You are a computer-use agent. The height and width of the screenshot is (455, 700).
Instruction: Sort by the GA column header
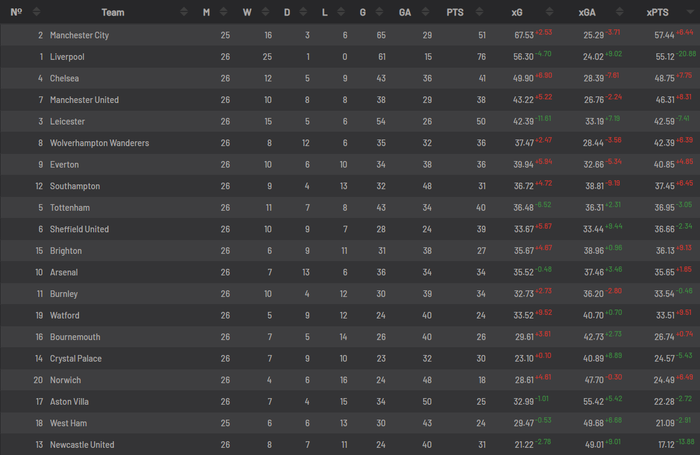coord(405,12)
